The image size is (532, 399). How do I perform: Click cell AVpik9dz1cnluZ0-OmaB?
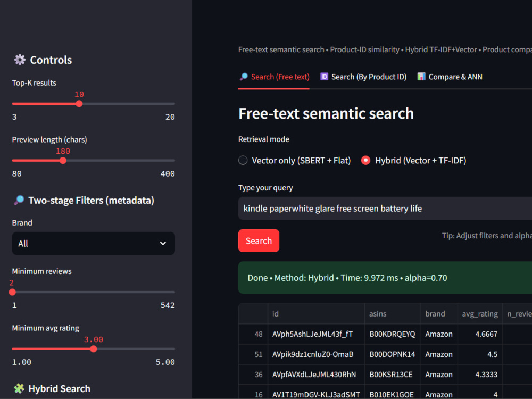pos(316,354)
